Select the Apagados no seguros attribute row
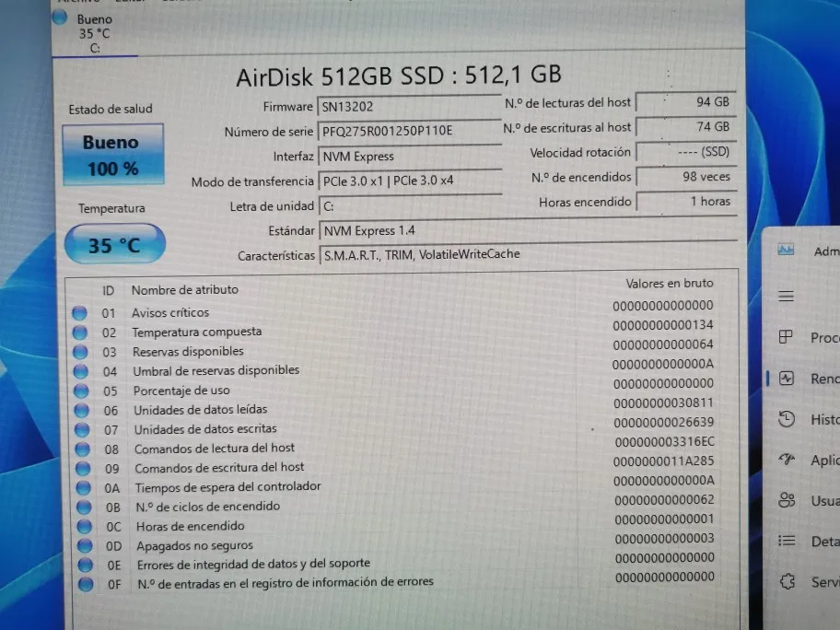Image resolution: width=840 pixels, height=630 pixels. (x=194, y=545)
